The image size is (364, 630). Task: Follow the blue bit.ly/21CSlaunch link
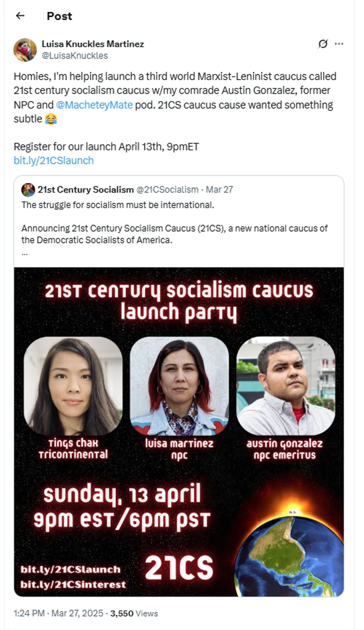pos(54,160)
